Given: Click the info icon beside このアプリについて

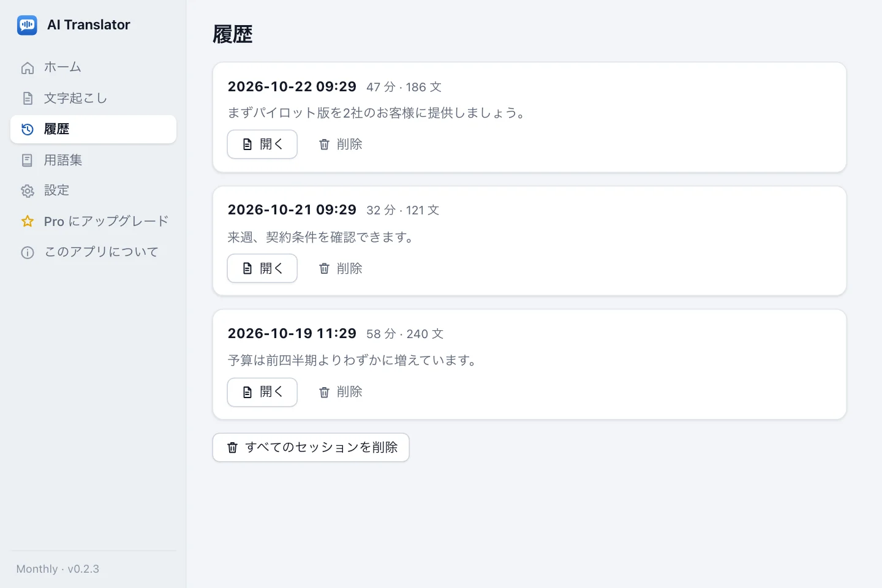Looking at the screenshot, I should coord(28,252).
